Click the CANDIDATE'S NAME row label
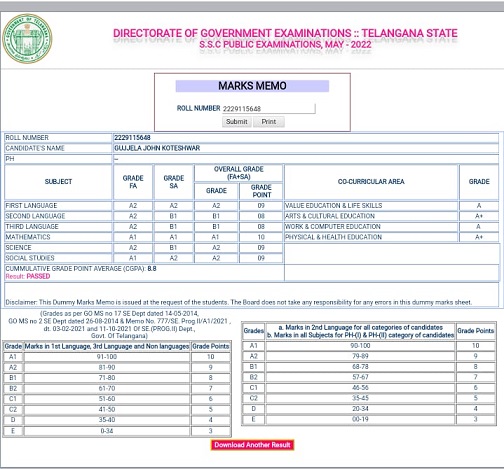This screenshot has height=469, width=504. (35, 148)
